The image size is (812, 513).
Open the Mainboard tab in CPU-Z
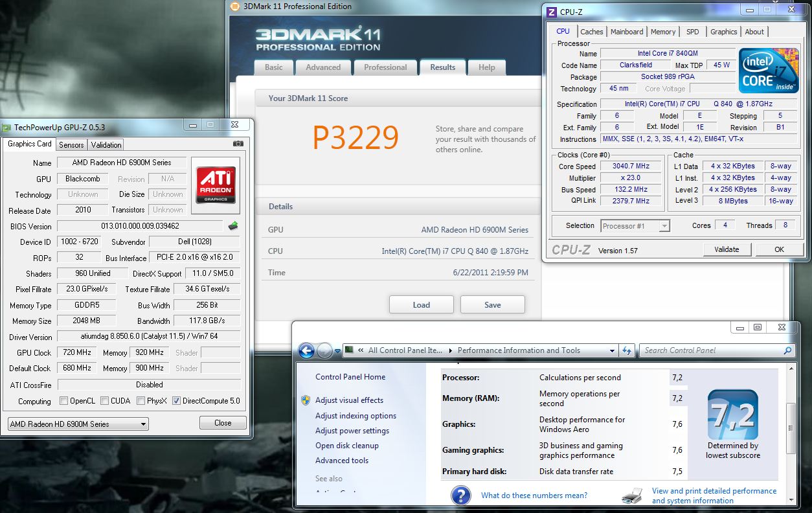[x=627, y=32]
